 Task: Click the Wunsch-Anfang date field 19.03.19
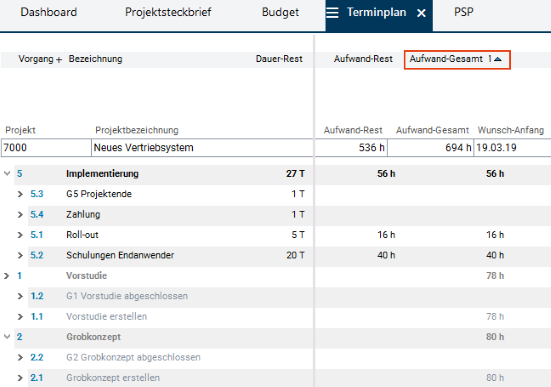[512, 148]
